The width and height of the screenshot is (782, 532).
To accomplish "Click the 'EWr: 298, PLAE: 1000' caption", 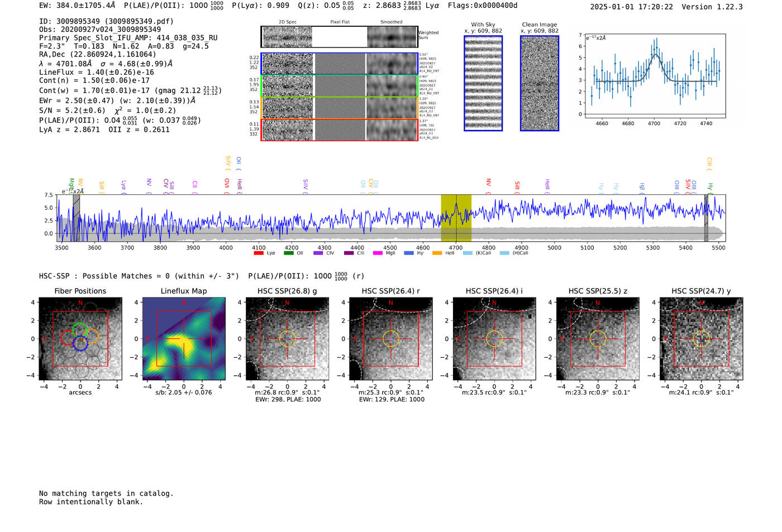I will pos(288,399).
